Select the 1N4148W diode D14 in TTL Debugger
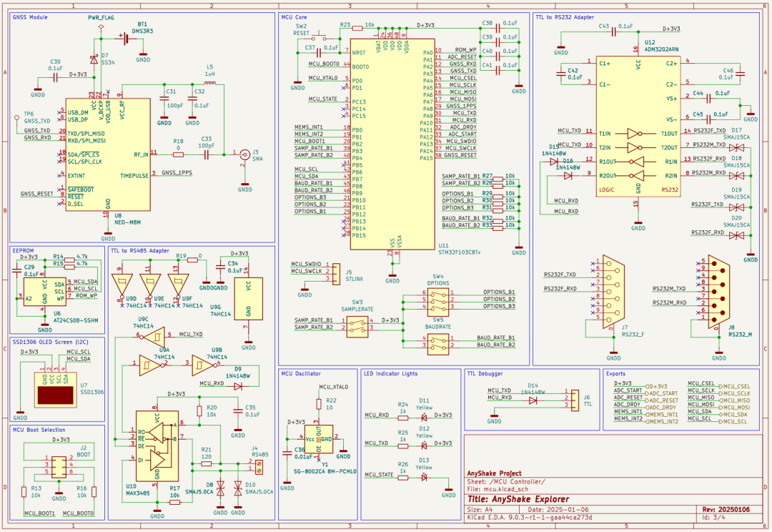Screen dimensions: 772x532 pos(533,400)
